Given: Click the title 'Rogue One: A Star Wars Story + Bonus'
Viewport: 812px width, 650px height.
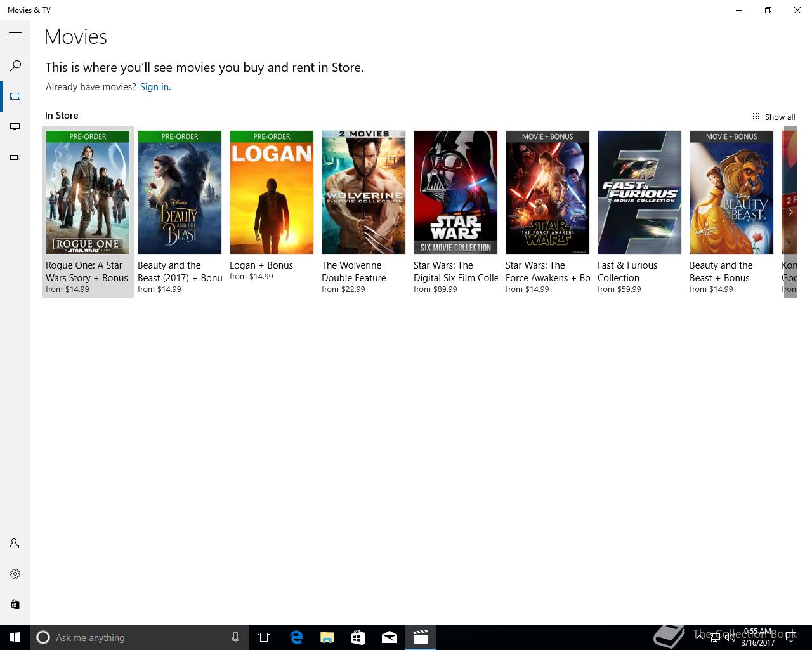Looking at the screenshot, I should (87, 272).
